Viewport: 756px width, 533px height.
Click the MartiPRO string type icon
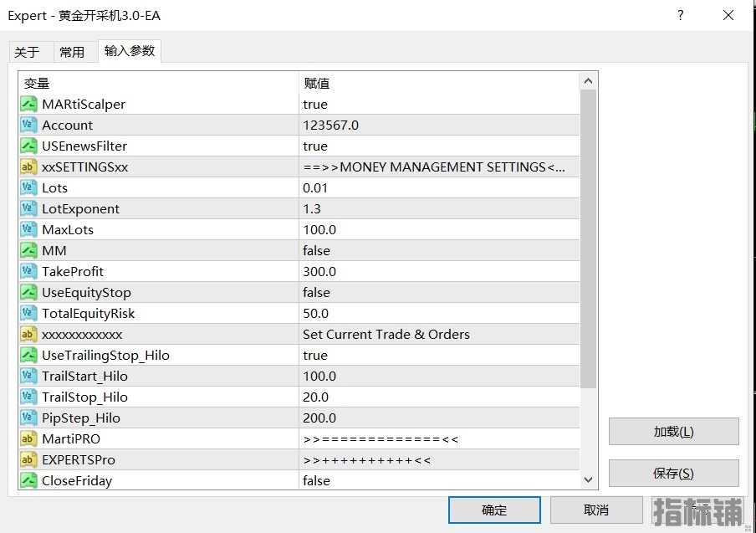point(28,439)
